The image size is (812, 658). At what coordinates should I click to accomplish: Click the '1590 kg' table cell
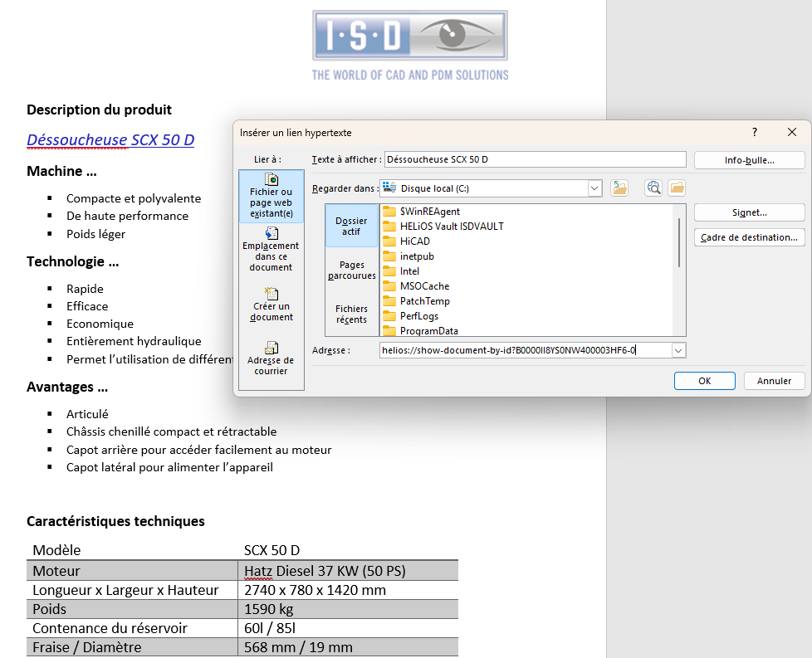[348, 609]
